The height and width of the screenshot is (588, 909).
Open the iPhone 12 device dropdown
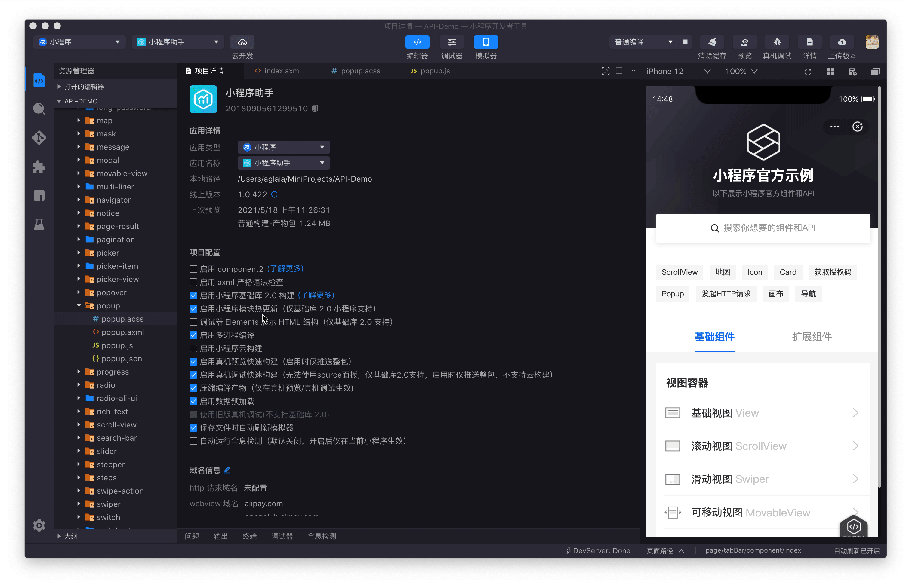[x=678, y=72]
